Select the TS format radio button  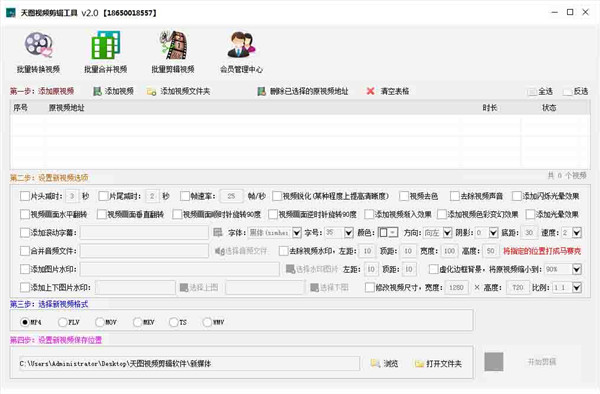click(173, 322)
